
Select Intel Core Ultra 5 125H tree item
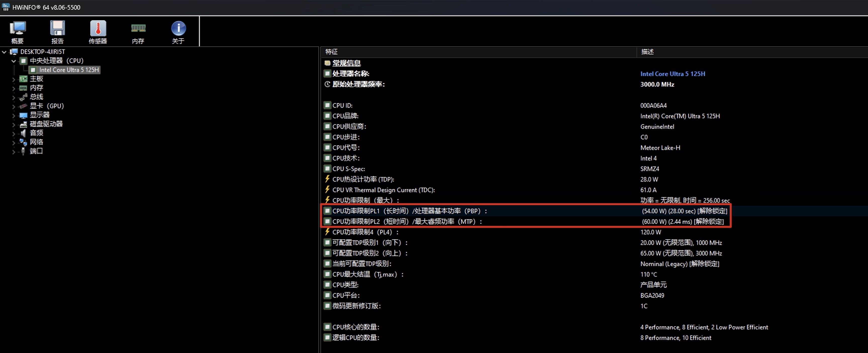[69, 70]
